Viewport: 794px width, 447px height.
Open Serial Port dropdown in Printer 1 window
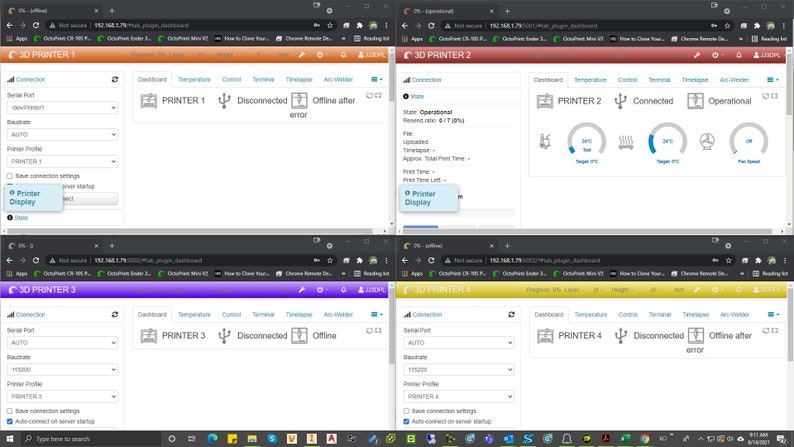pos(62,107)
